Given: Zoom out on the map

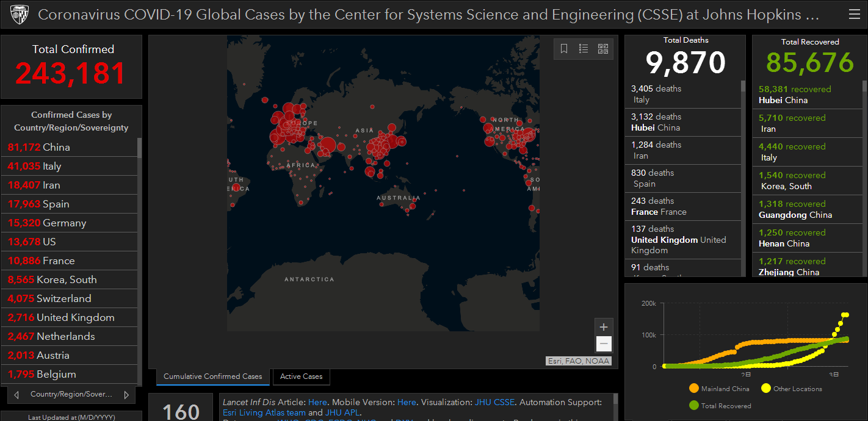Looking at the screenshot, I should [604, 344].
